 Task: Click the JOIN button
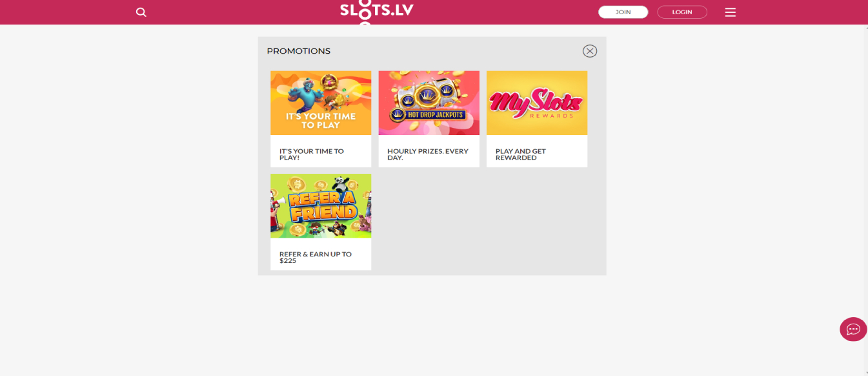pos(623,12)
